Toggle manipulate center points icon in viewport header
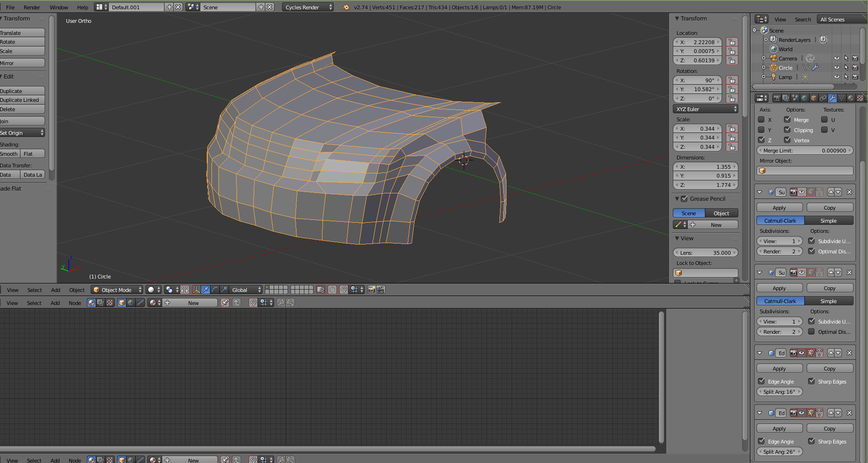Image resolution: width=868 pixels, height=463 pixels. [x=184, y=290]
